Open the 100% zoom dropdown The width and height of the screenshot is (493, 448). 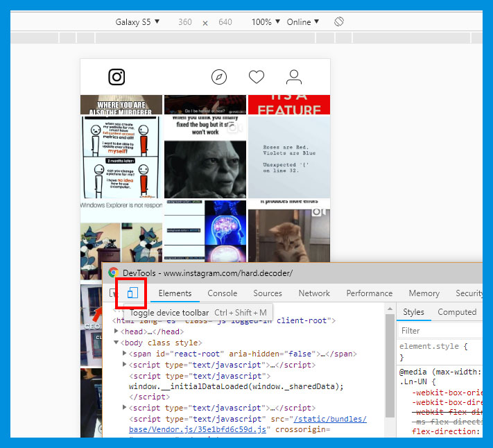pyautogui.click(x=266, y=22)
